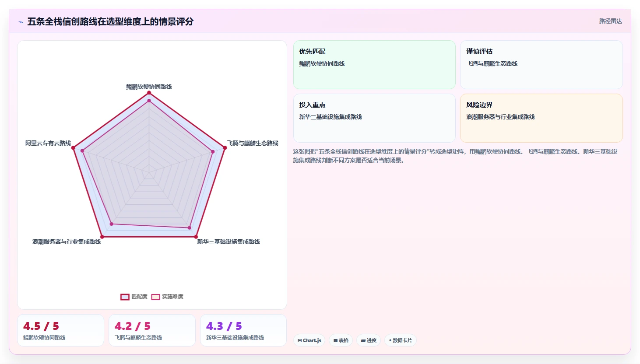Toggle the 实施难度 legend item
This screenshot has width=640, height=364.
pyautogui.click(x=167, y=297)
